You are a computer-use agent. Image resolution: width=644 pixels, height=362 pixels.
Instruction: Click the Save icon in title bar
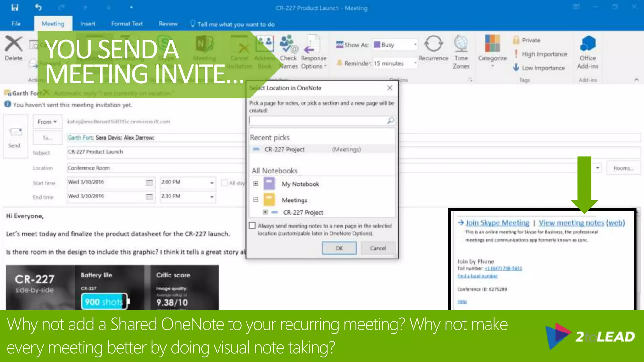click(14, 7)
